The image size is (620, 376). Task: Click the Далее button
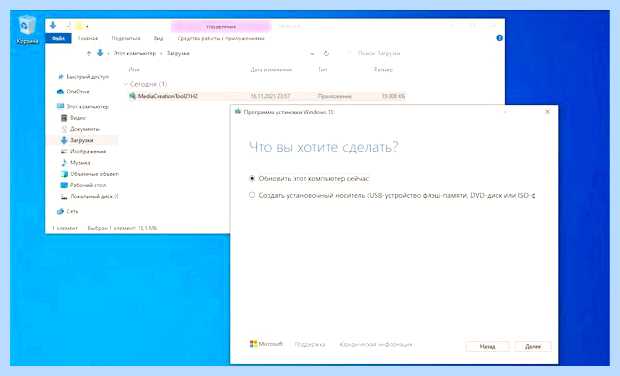533,346
